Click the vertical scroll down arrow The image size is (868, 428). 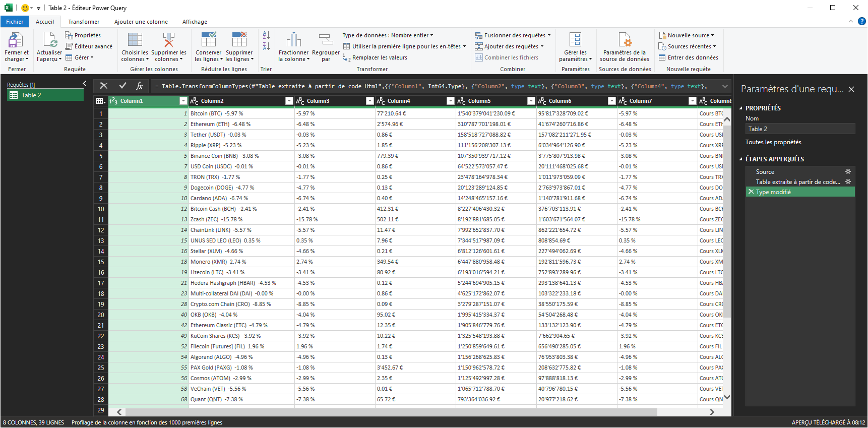point(727,397)
